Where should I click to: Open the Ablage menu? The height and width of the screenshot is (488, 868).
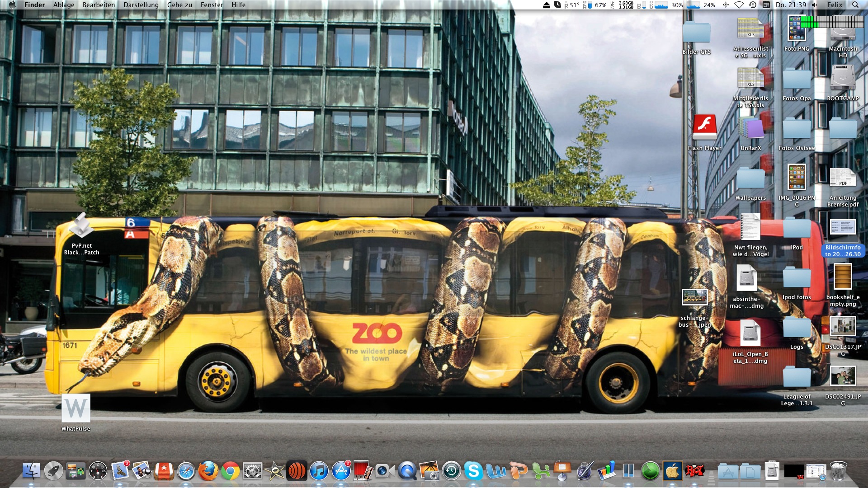pos(64,5)
